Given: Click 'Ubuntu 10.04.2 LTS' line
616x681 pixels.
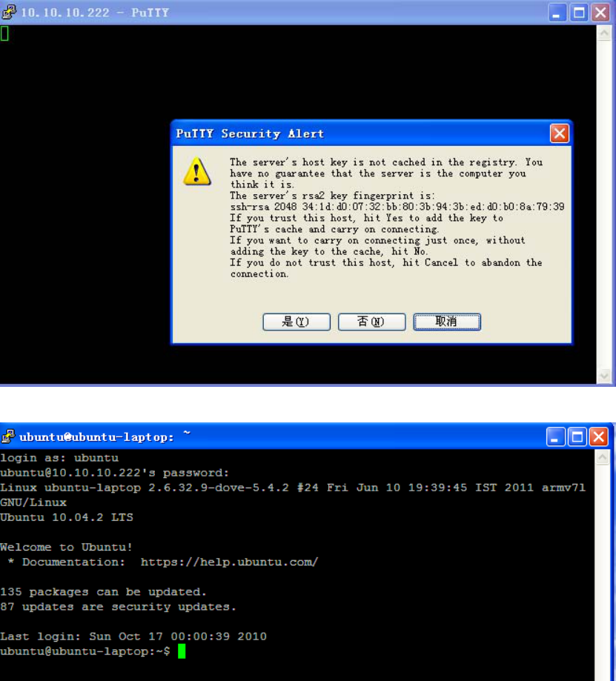Looking at the screenshot, I should click(67, 517).
